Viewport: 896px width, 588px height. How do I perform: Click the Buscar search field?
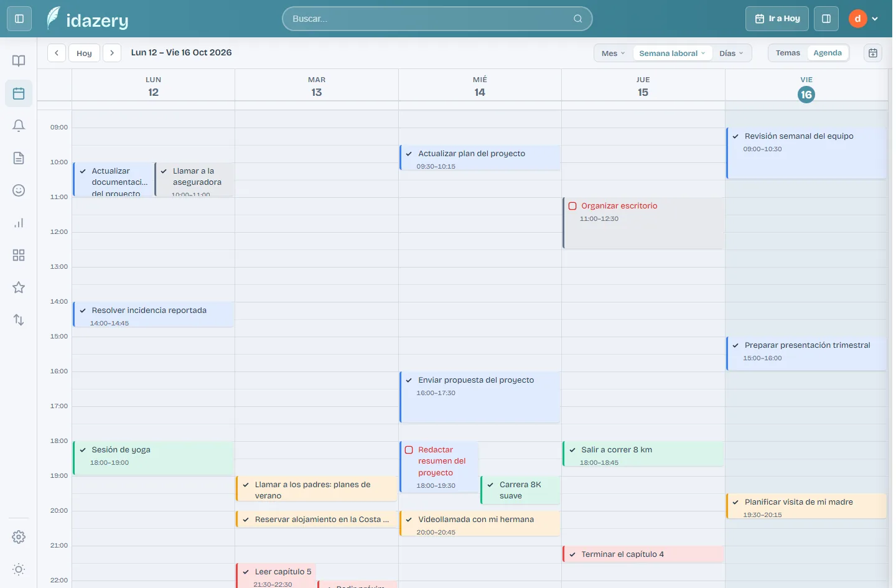(437, 19)
